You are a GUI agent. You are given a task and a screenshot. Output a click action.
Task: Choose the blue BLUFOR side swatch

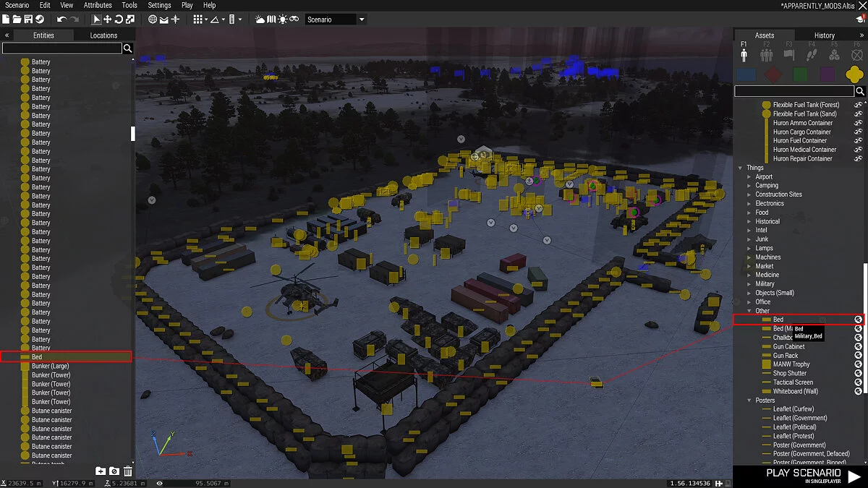point(746,74)
